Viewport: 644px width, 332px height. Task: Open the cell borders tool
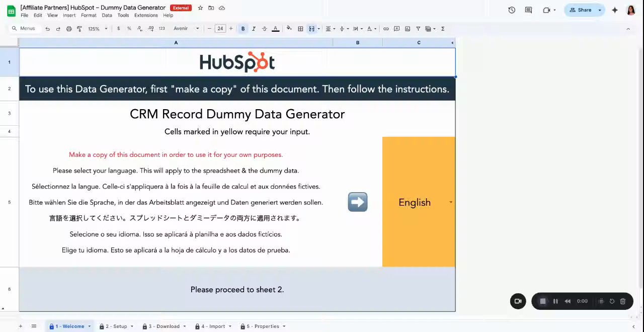pos(300,29)
